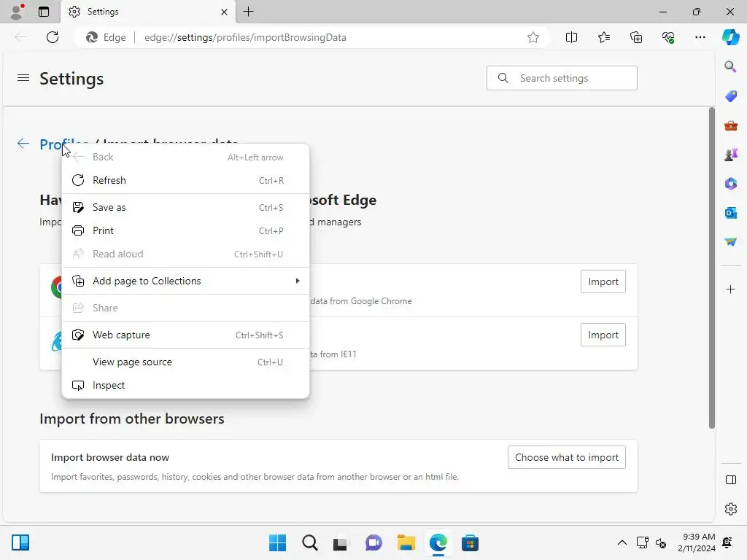Click the back arrow beside Profiles breadcrumb

pos(23,144)
